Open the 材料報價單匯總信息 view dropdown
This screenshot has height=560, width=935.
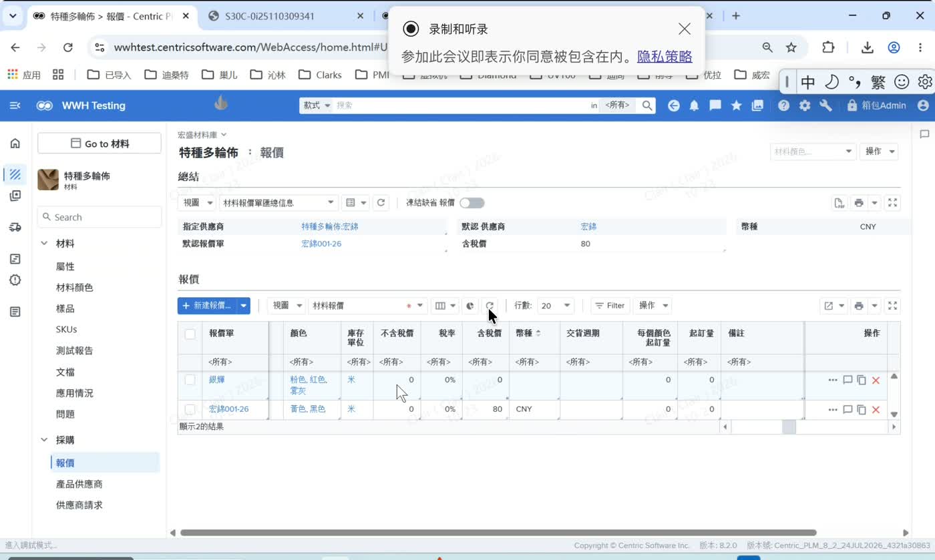coord(278,203)
